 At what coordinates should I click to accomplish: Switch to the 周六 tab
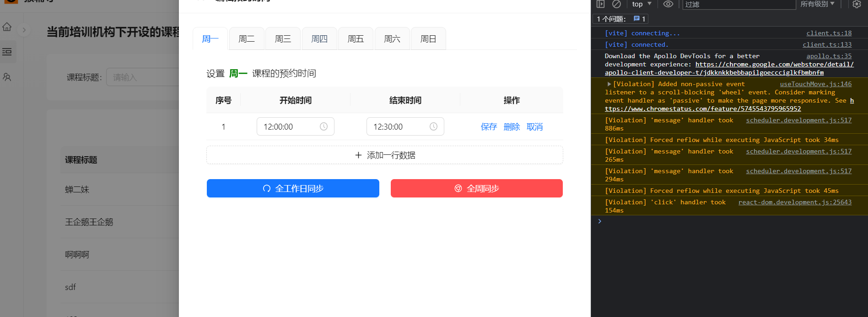pos(392,39)
